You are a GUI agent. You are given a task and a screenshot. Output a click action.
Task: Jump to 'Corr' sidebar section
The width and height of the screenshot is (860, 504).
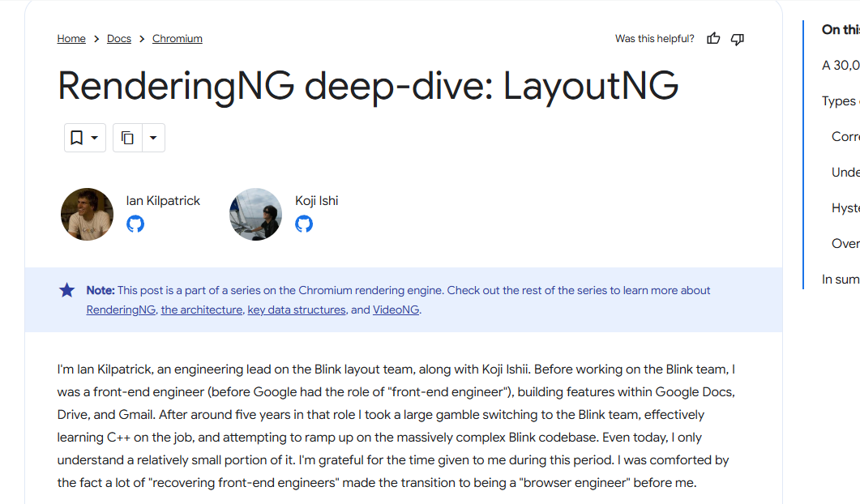pos(845,137)
